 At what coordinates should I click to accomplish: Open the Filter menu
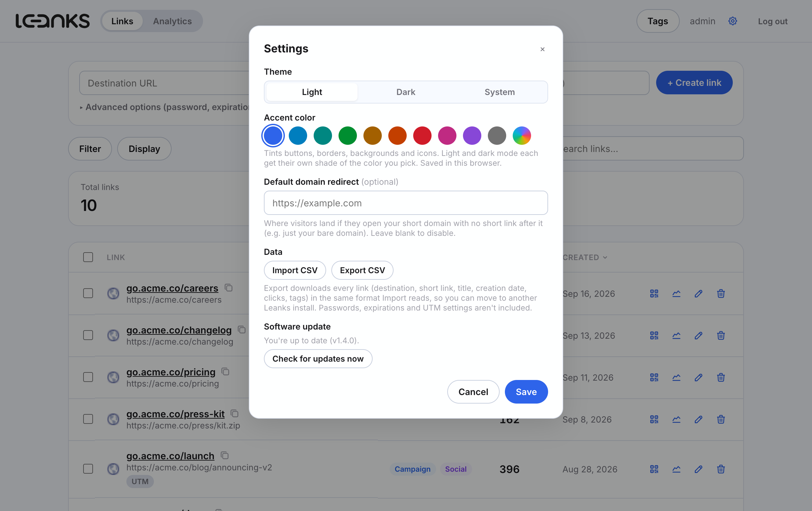tap(90, 149)
